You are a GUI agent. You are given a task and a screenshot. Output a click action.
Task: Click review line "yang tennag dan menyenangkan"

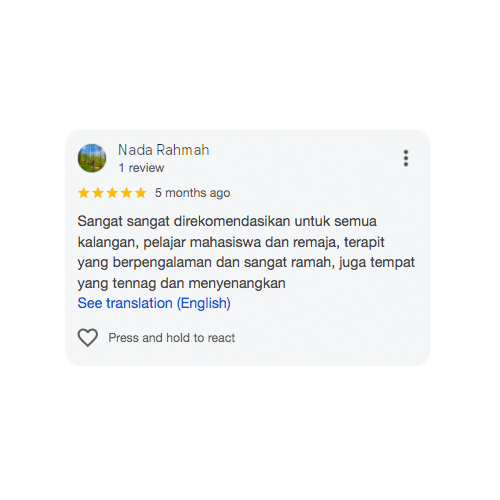point(182,283)
